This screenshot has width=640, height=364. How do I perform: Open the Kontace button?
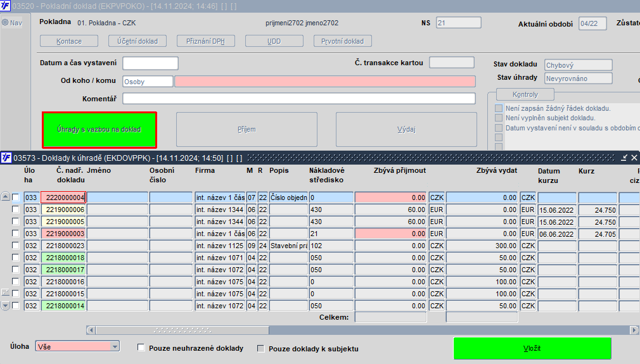[x=69, y=41]
